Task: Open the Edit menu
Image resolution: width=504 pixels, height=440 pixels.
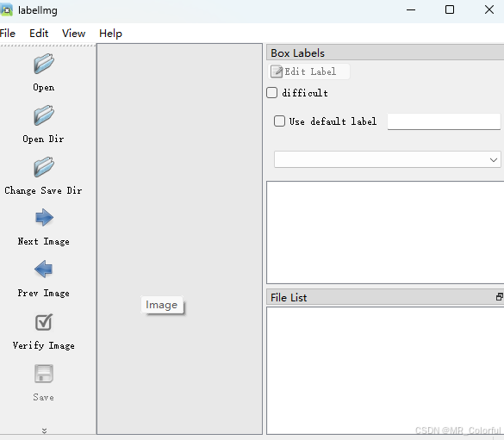Action: tap(39, 34)
